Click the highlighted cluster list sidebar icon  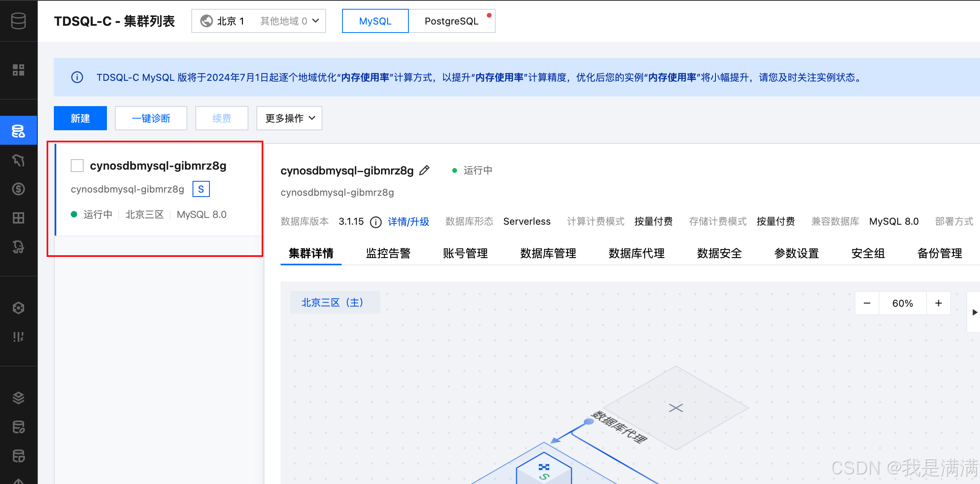tap(18, 131)
